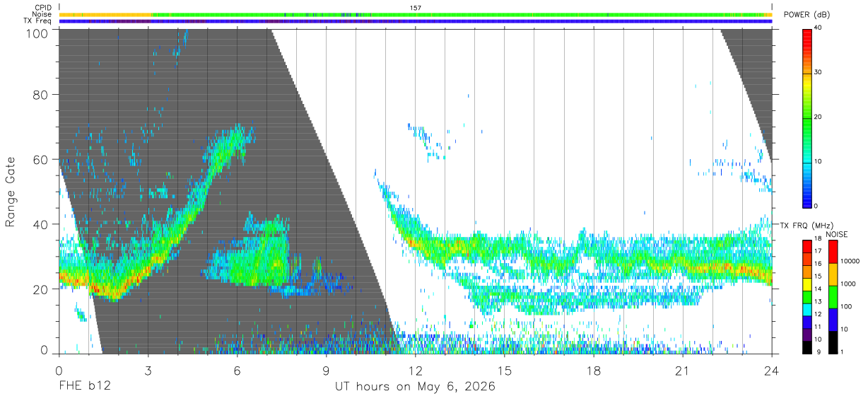Click the UT hour tick label 24

click(x=771, y=370)
